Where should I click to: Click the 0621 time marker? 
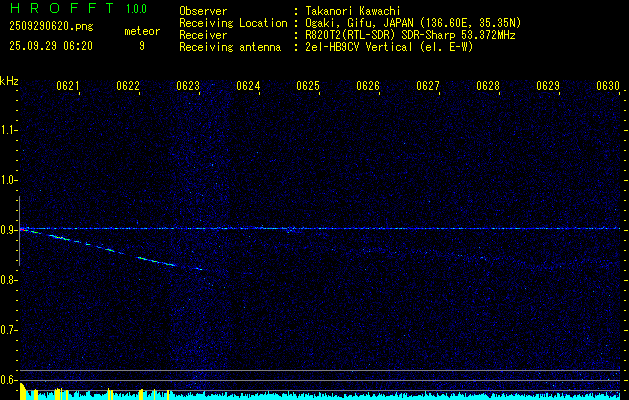[x=68, y=86]
